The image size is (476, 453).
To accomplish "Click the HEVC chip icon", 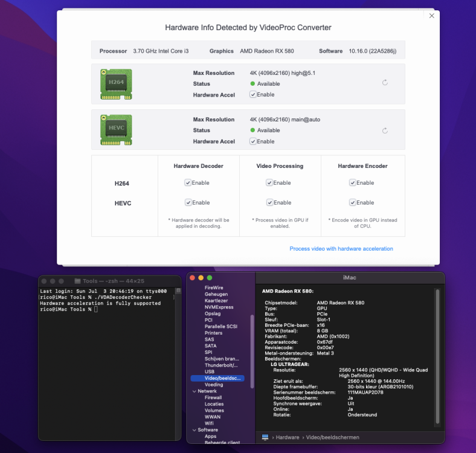I will [116, 130].
